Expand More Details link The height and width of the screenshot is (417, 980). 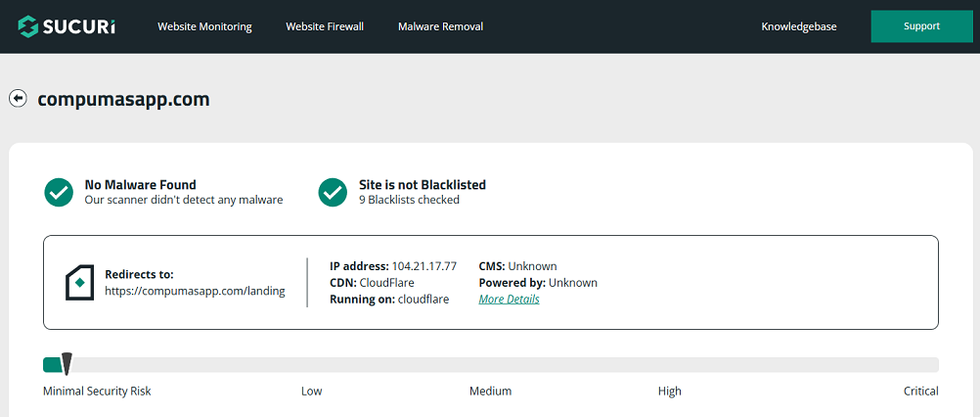pyautogui.click(x=509, y=300)
